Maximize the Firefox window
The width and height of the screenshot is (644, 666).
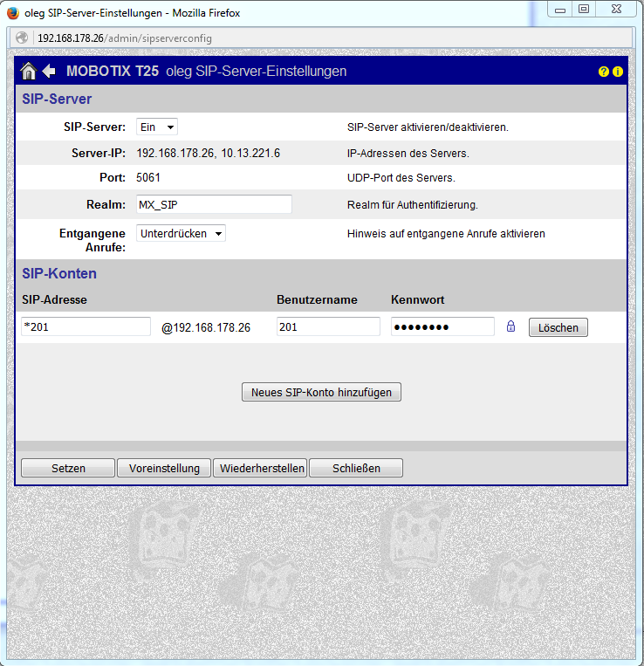click(584, 9)
